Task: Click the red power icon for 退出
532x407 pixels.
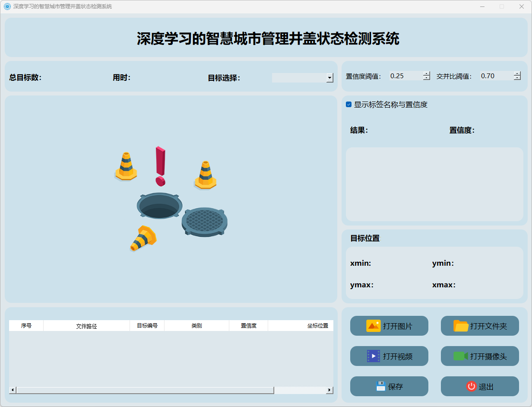Action: coord(471,386)
